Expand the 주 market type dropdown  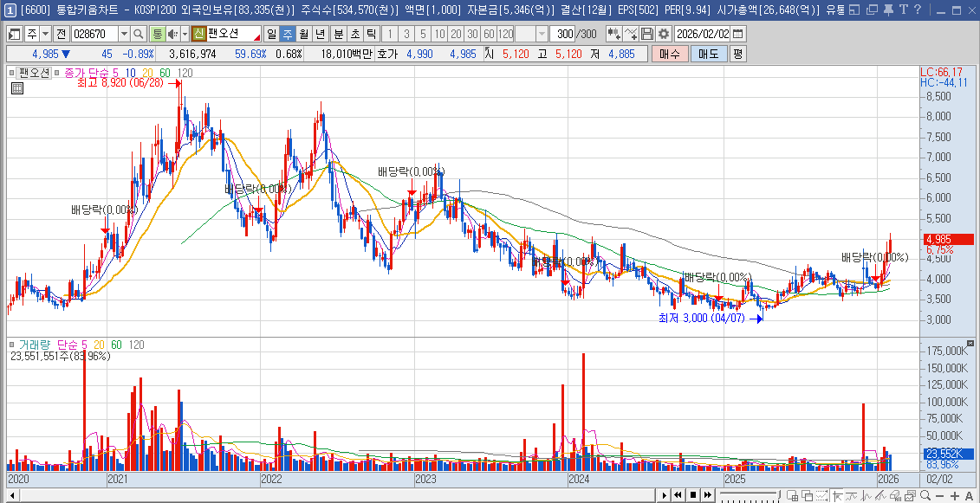pyautogui.click(x=45, y=34)
